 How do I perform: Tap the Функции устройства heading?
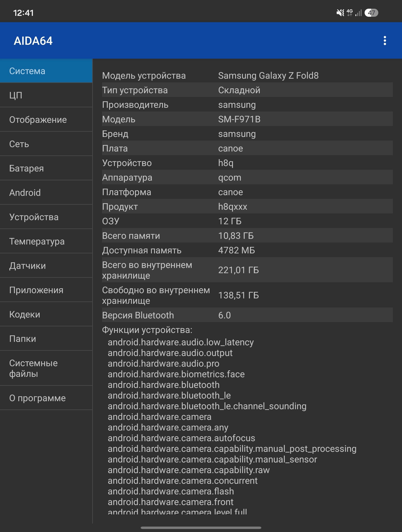(x=147, y=330)
